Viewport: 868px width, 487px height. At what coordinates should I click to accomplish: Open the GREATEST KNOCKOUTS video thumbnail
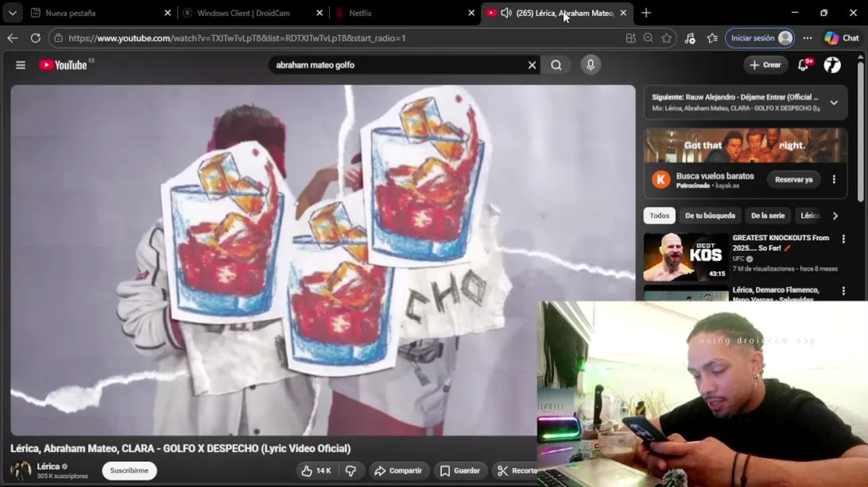tap(685, 257)
